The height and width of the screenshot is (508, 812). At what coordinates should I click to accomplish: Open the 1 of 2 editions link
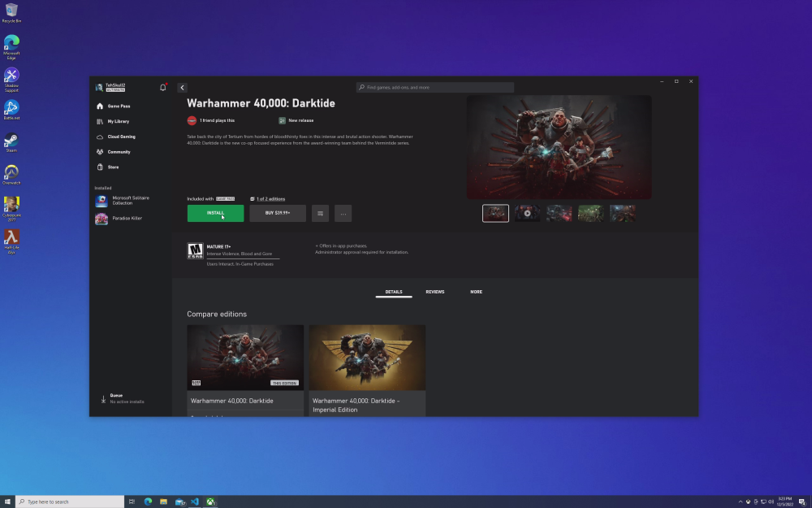[x=270, y=199]
